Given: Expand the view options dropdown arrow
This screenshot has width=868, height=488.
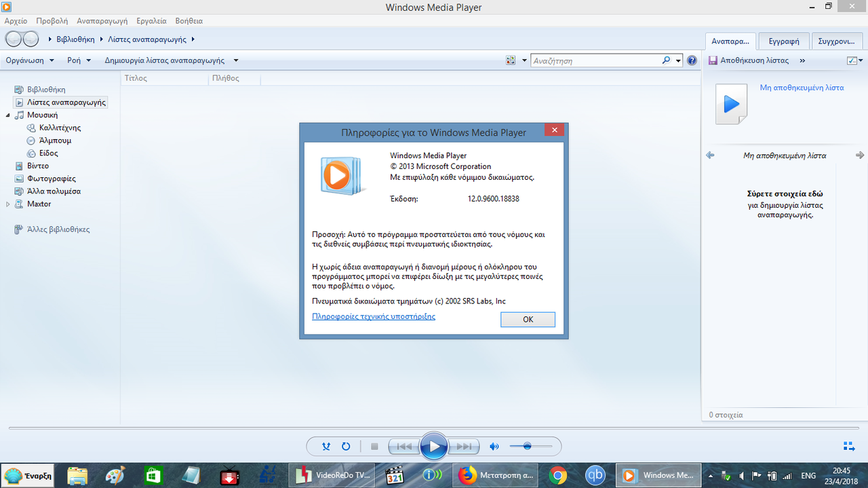Looking at the screenshot, I should point(524,60).
